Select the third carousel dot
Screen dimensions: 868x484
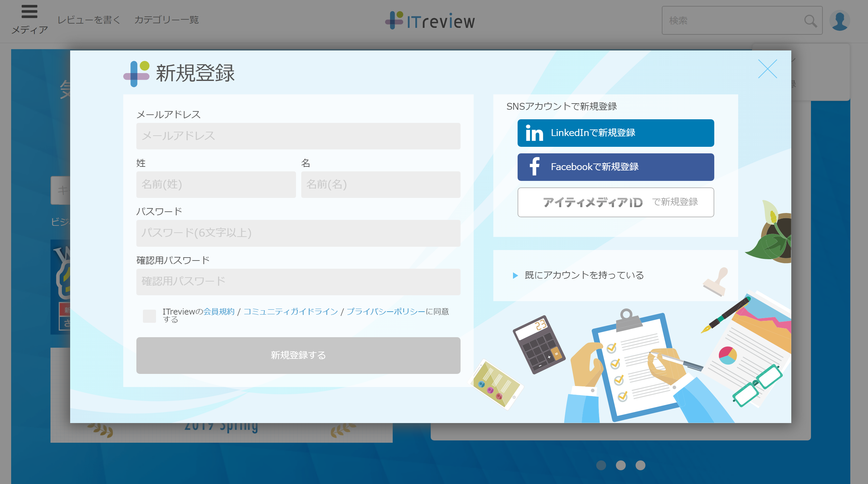click(x=640, y=465)
